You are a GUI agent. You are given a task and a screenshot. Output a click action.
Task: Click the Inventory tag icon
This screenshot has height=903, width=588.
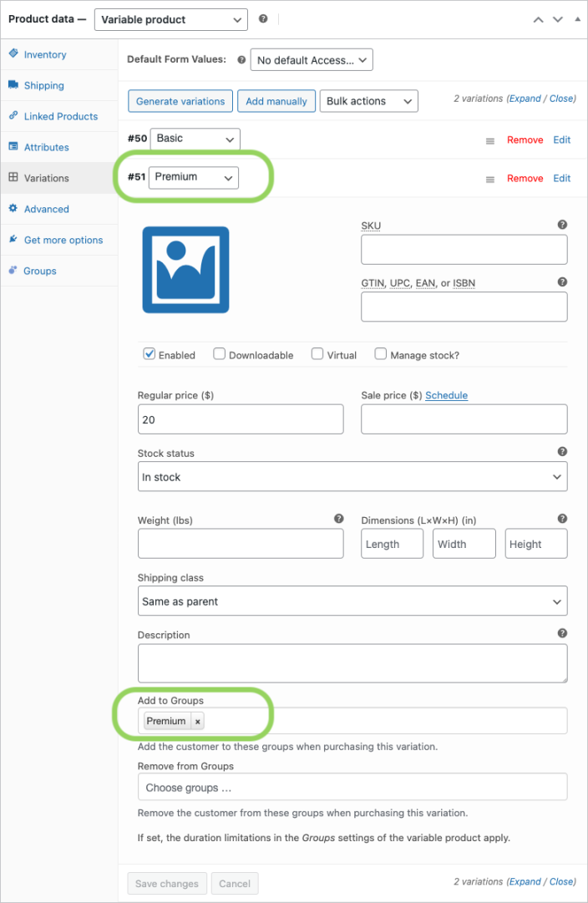pos(13,53)
